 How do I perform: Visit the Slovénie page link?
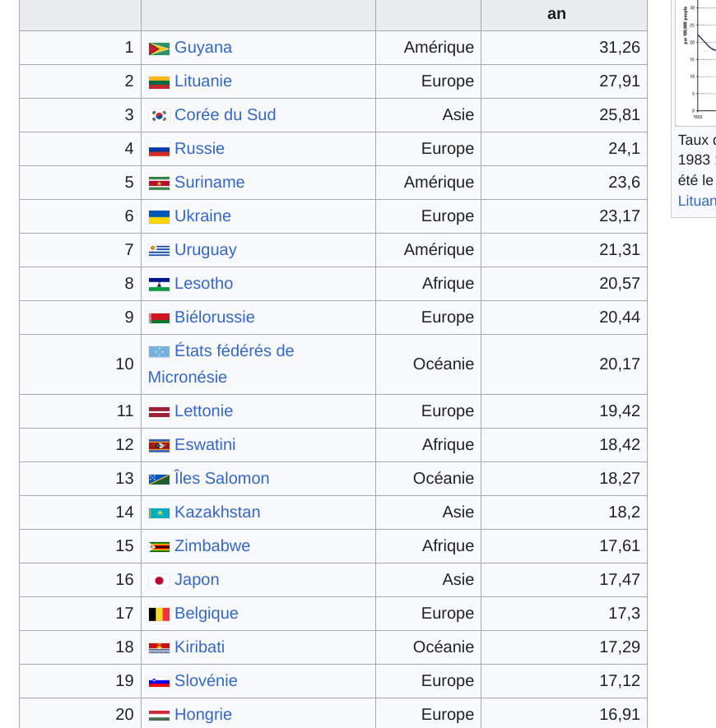click(206, 680)
